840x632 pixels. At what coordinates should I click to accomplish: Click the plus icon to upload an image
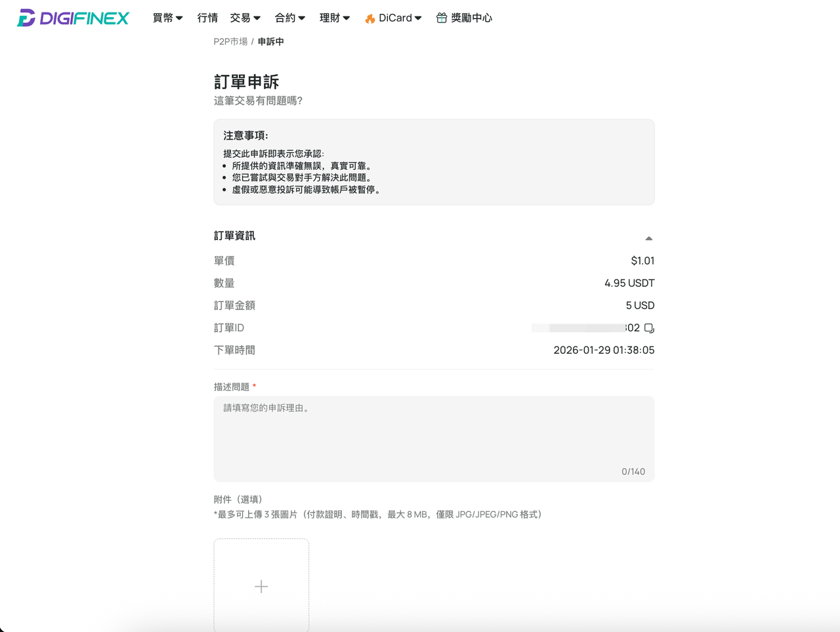tap(261, 586)
